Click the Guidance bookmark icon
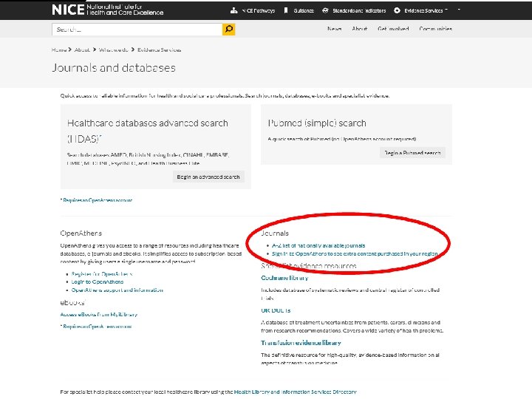This screenshot has width=532, height=399. click(x=286, y=10)
